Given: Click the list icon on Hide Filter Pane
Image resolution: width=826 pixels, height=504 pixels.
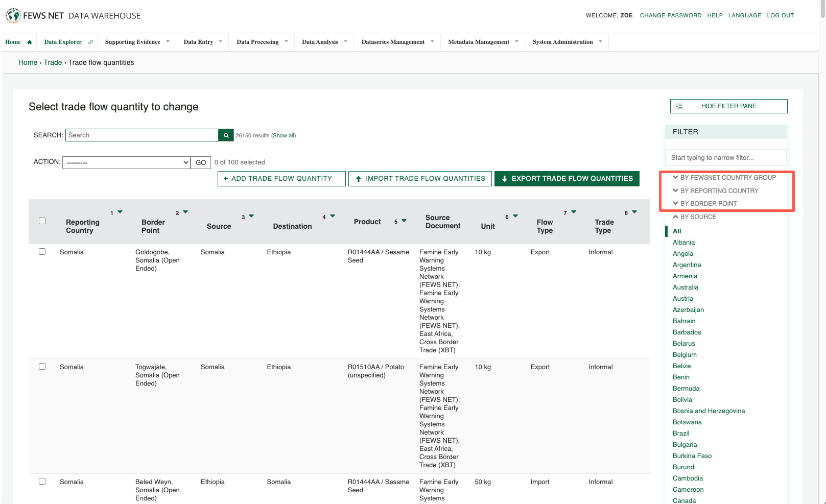Looking at the screenshot, I should [x=680, y=106].
